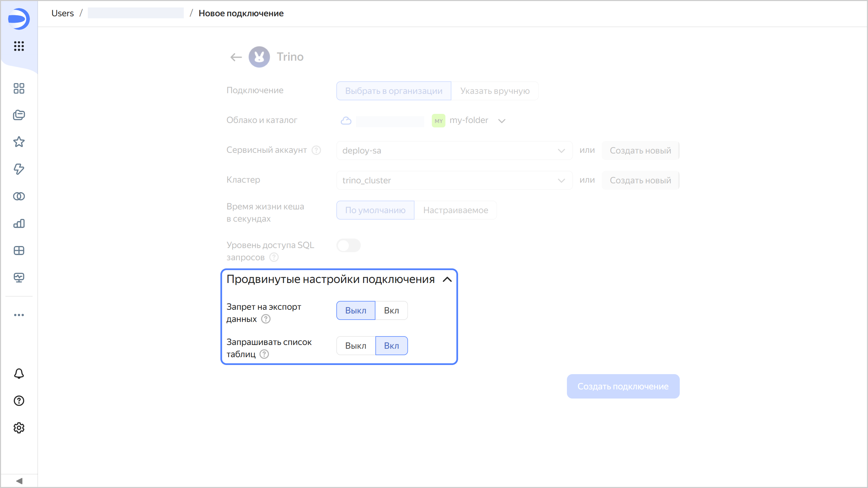
Task: Open collections folder sidebar icon
Action: point(19,115)
